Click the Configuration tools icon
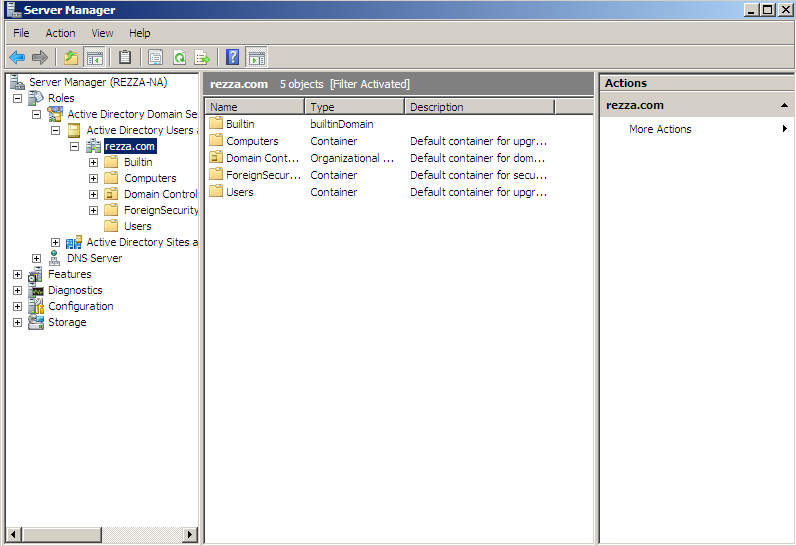Screen dimensions: 796x546 click(x=36, y=306)
